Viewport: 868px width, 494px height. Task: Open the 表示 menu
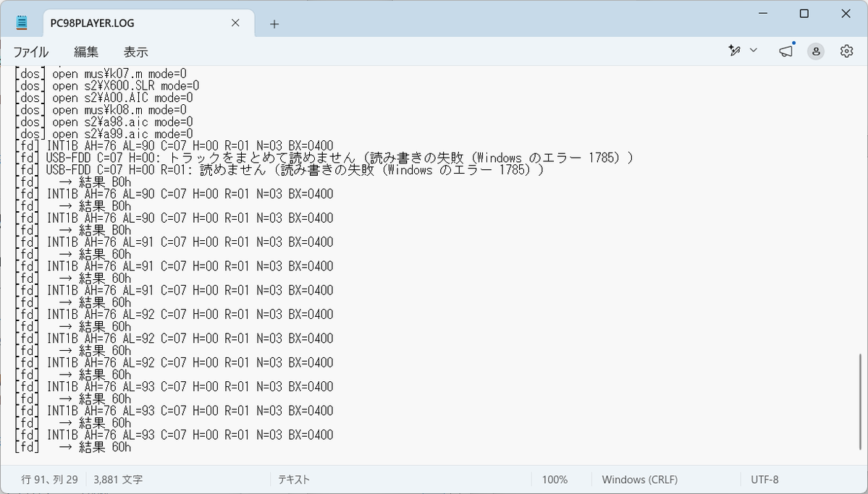[x=135, y=52]
